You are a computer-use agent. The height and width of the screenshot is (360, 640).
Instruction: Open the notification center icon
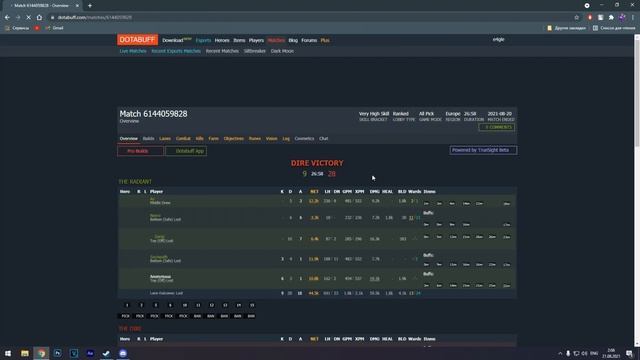click(629, 353)
